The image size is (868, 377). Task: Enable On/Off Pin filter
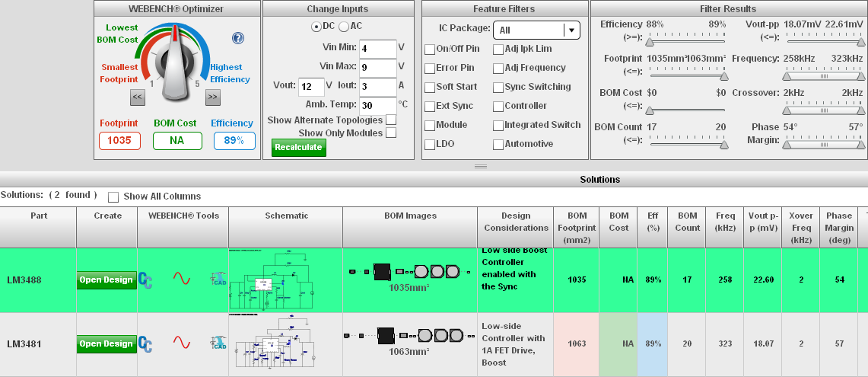(430, 50)
